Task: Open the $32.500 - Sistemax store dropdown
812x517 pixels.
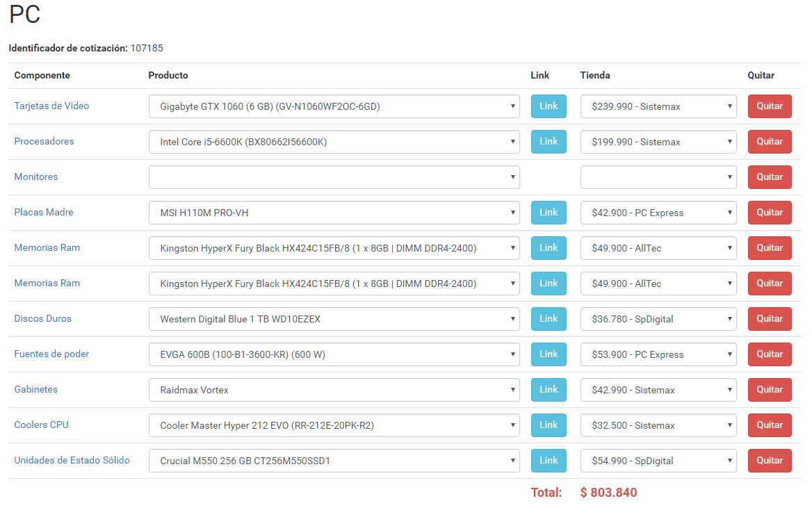Action: click(x=658, y=425)
